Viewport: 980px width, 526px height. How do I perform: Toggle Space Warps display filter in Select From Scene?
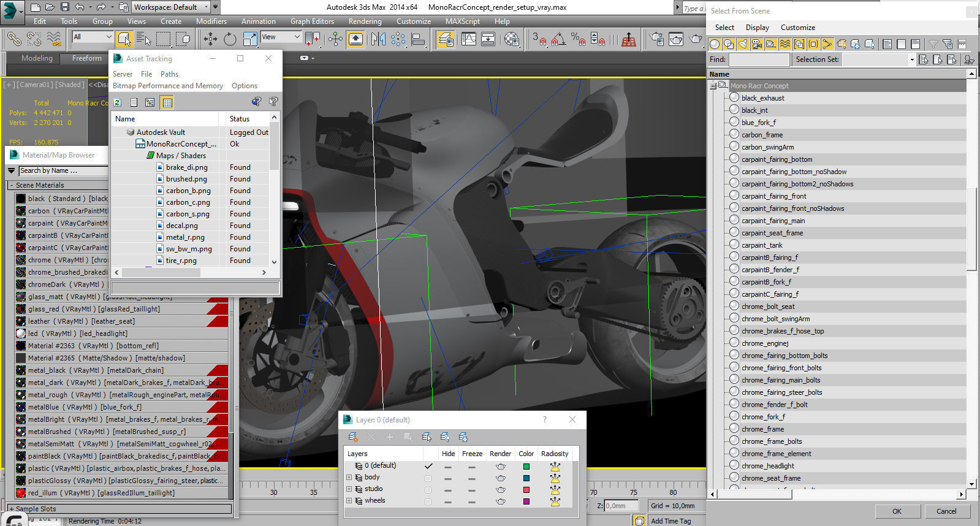tap(785, 44)
